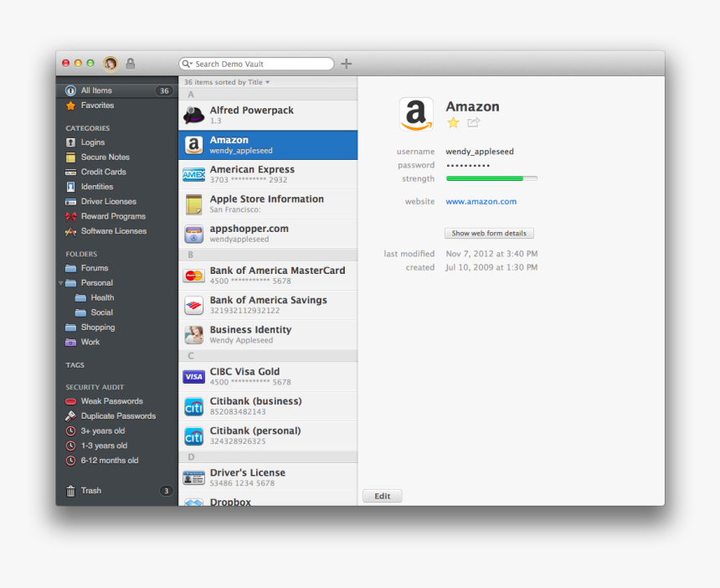The image size is (720, 588).
Task: Collapse the Personal folder disclosure triangle
Action: (x=60, y=283)
